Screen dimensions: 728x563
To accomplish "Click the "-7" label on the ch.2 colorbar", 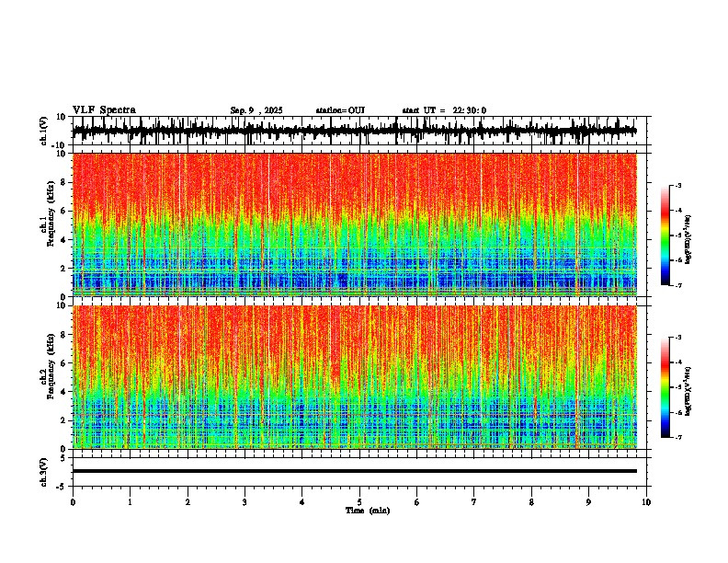I will tap(677, 438).
